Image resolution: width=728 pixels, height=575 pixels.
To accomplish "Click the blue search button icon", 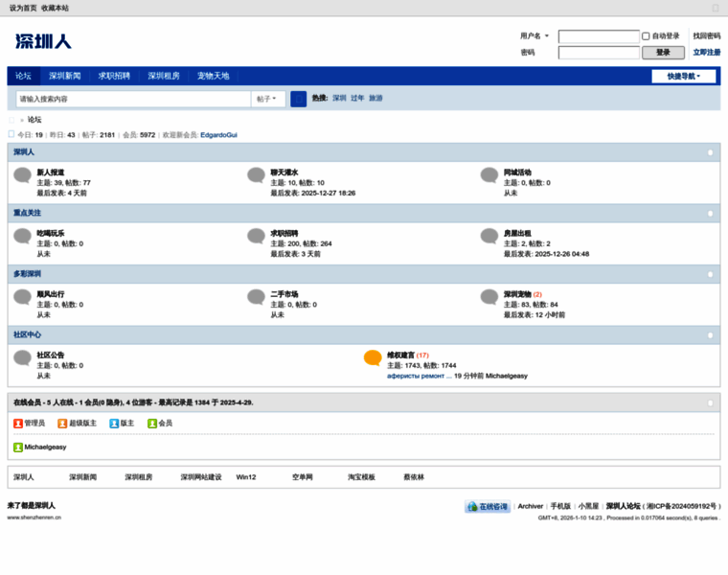I will [298, 99].
